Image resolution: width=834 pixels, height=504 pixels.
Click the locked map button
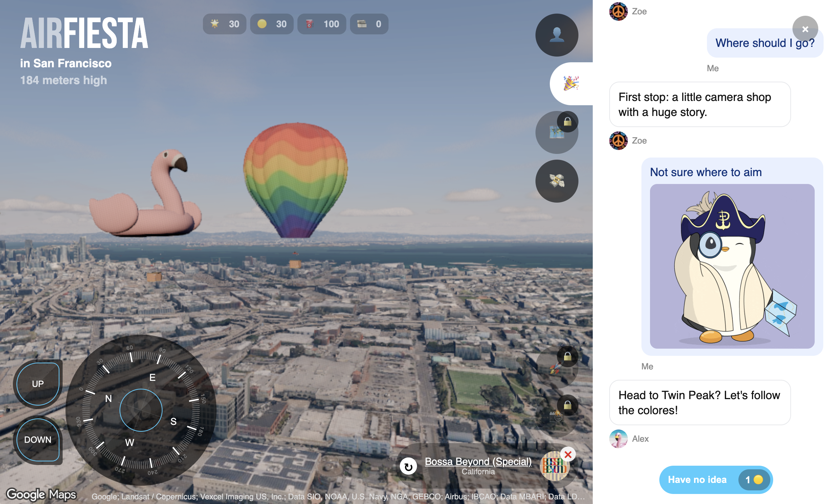(556, 133)
